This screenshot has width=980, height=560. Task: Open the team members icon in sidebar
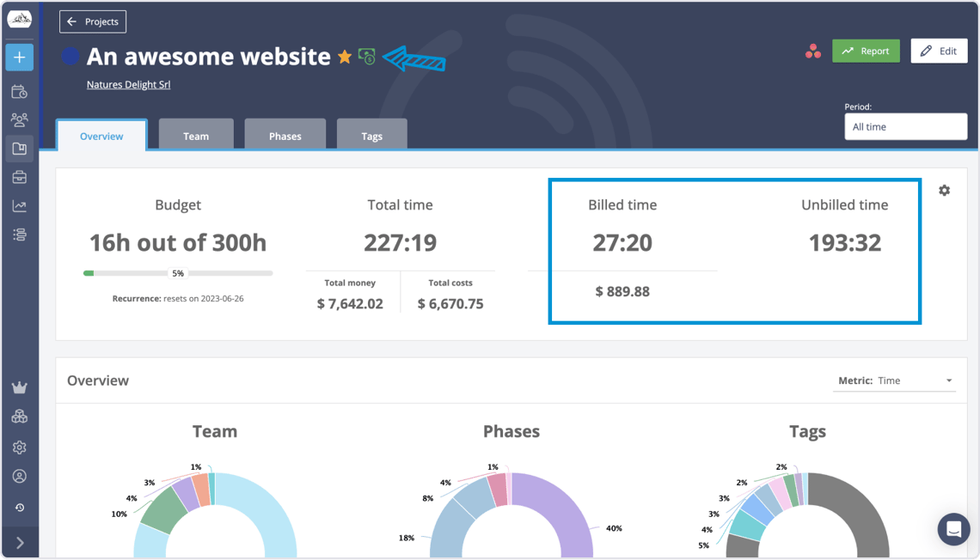click(x=19, y=119)
